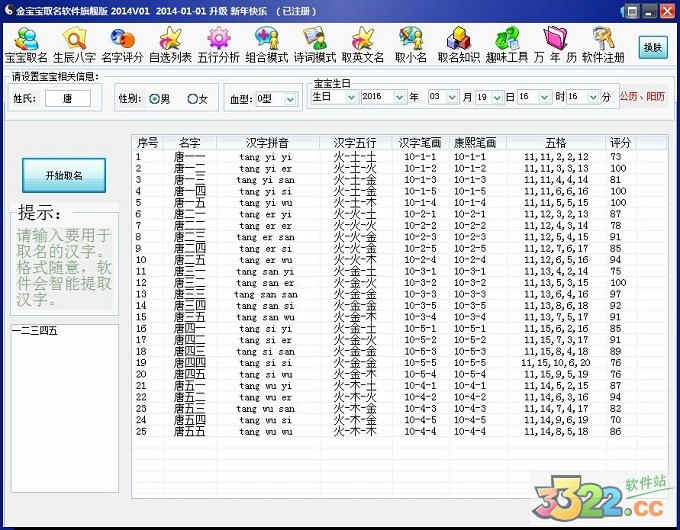
Task: Select the name 唐一一 in row 1
Action: [190, 157]
